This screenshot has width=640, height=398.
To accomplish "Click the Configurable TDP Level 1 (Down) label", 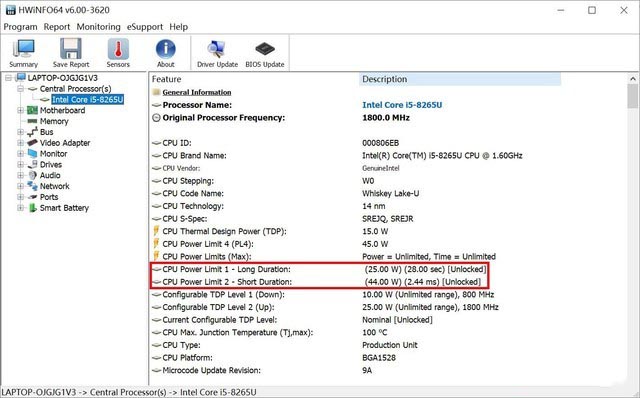I will (x=223, y=294).
